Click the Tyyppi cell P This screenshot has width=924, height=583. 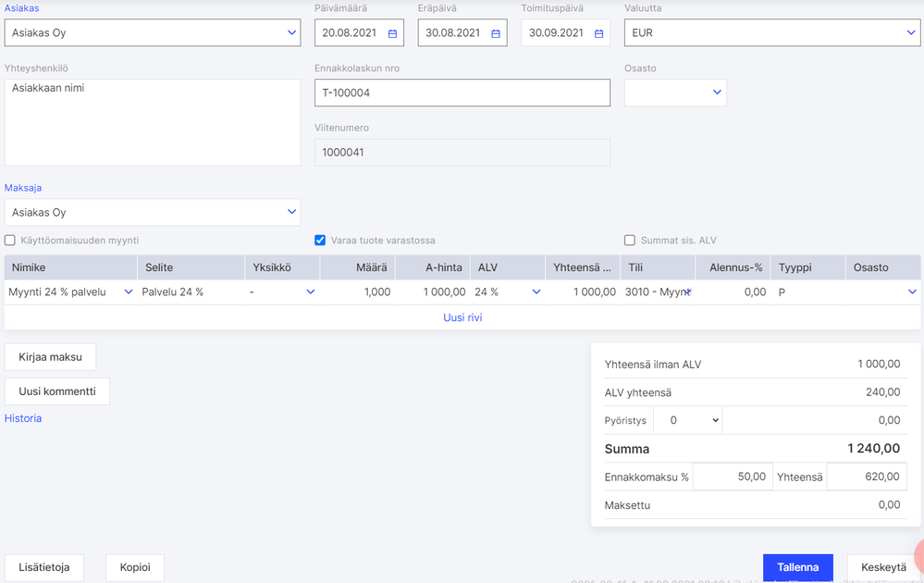[808, 291]
